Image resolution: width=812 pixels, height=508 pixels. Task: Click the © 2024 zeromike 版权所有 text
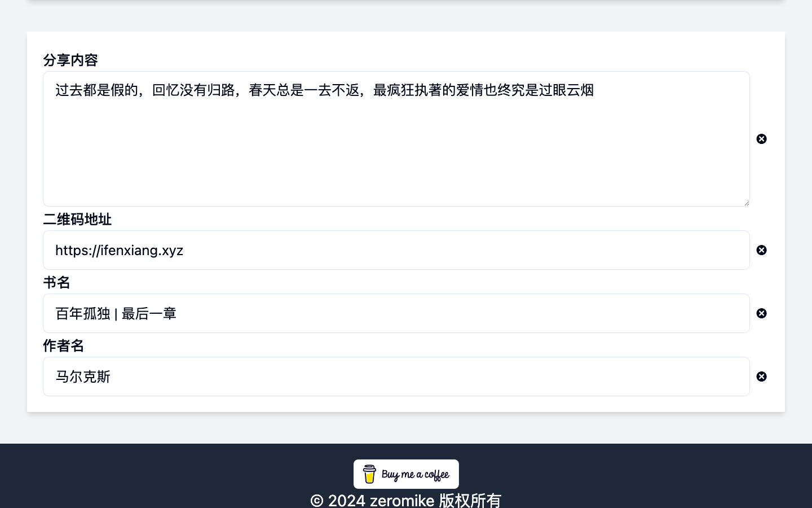click(x=406, y=500)
